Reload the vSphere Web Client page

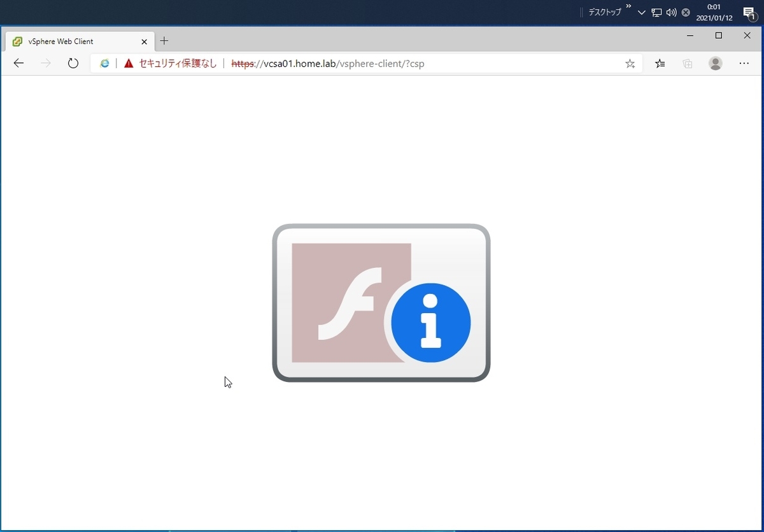click(73, 63)
